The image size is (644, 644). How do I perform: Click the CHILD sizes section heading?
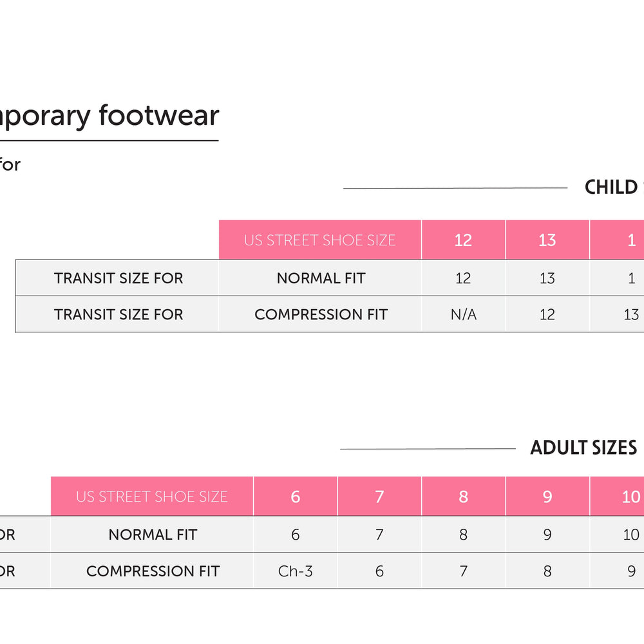612,187
